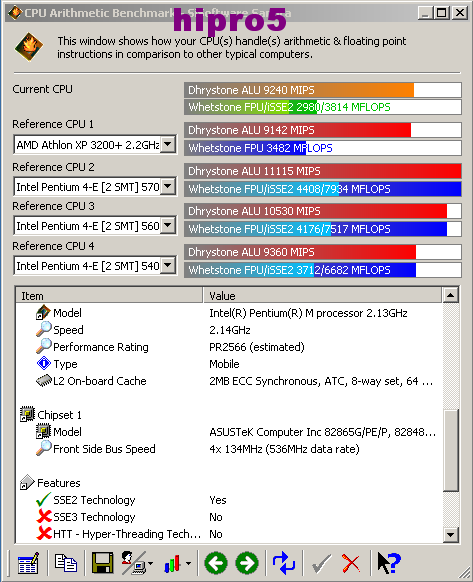The image size is (473, 582).
Task: Cancel with the red X toolbar icon
Action: pos(351,563)
